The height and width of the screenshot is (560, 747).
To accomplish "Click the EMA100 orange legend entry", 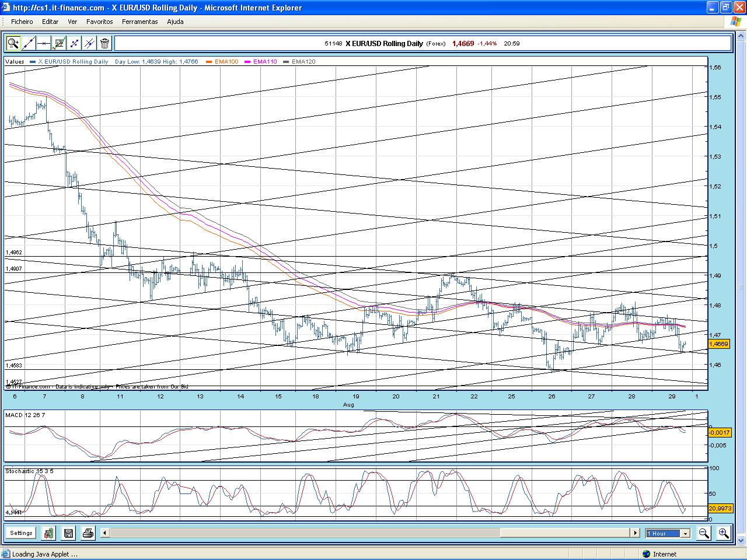I will tap(222, 61).
